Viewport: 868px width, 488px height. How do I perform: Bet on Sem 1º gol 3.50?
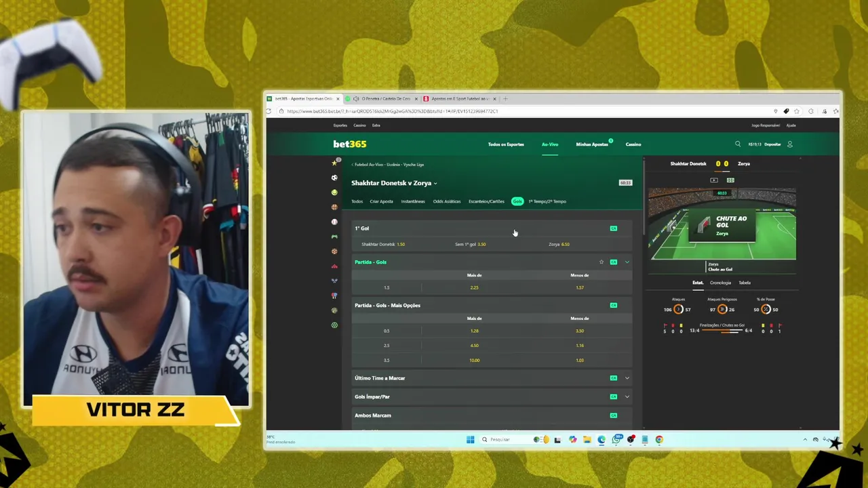tap(471, 244)
